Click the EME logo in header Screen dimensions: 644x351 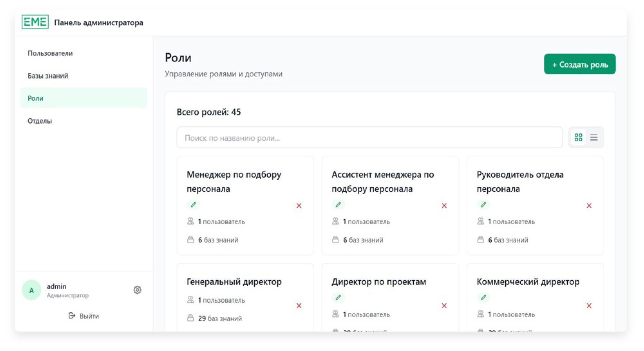pos(35,22)
